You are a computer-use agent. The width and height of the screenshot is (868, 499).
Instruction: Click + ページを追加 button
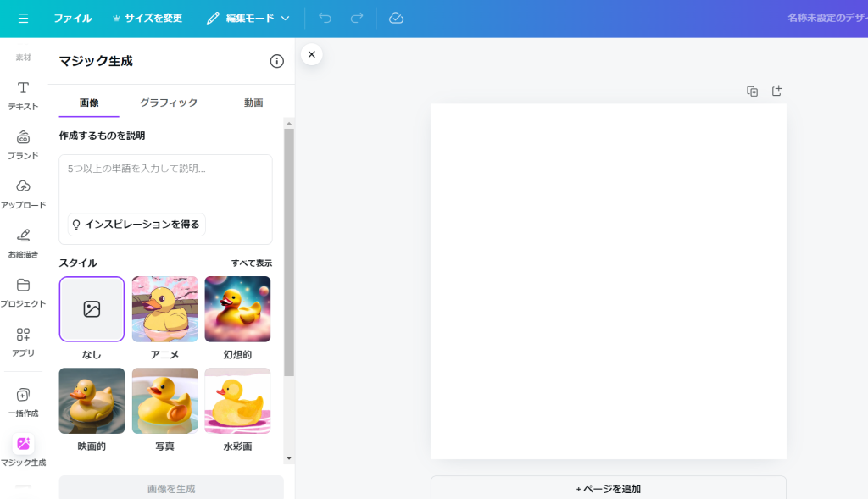pos(608,489)
